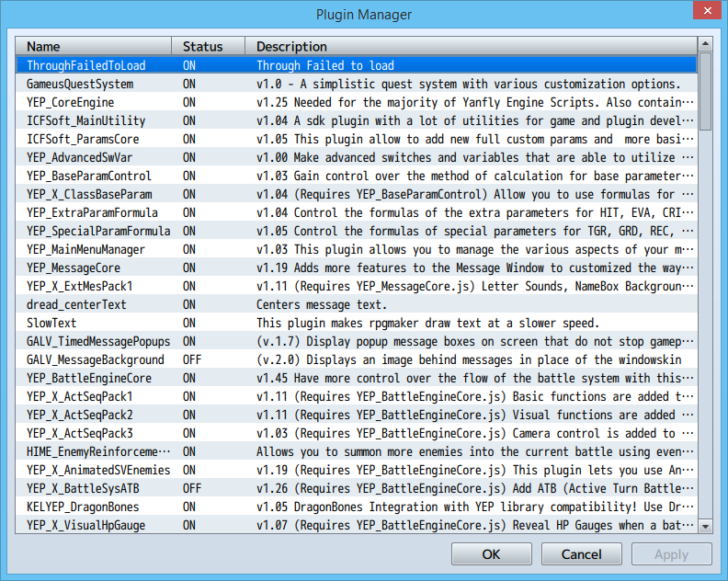Click description 'This plugin makes rpgmaker draw text'
The width and height of the screenshot is (728, 581).
pyautogui.click(x=427, y=323)
